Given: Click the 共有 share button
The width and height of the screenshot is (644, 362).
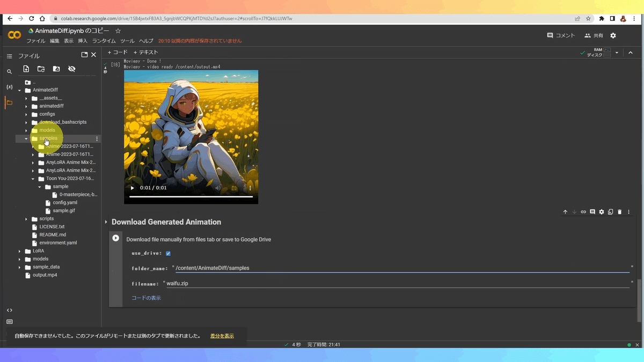Looking at the screenshot, I should click(594, 35).
